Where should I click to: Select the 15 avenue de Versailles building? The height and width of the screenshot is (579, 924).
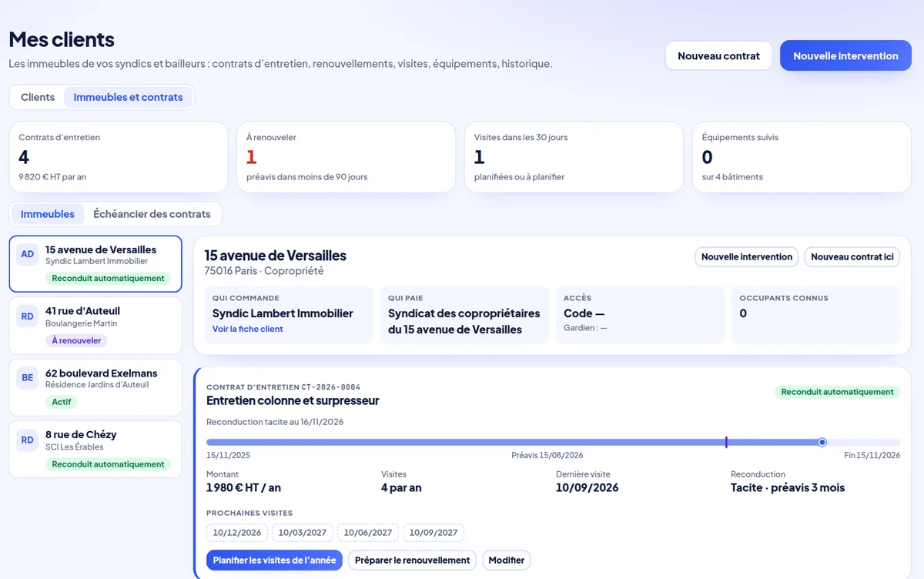pos(95,264)
